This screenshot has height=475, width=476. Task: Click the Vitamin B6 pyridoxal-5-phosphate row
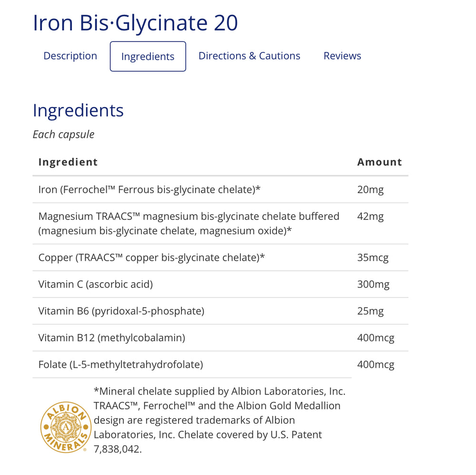220,311
